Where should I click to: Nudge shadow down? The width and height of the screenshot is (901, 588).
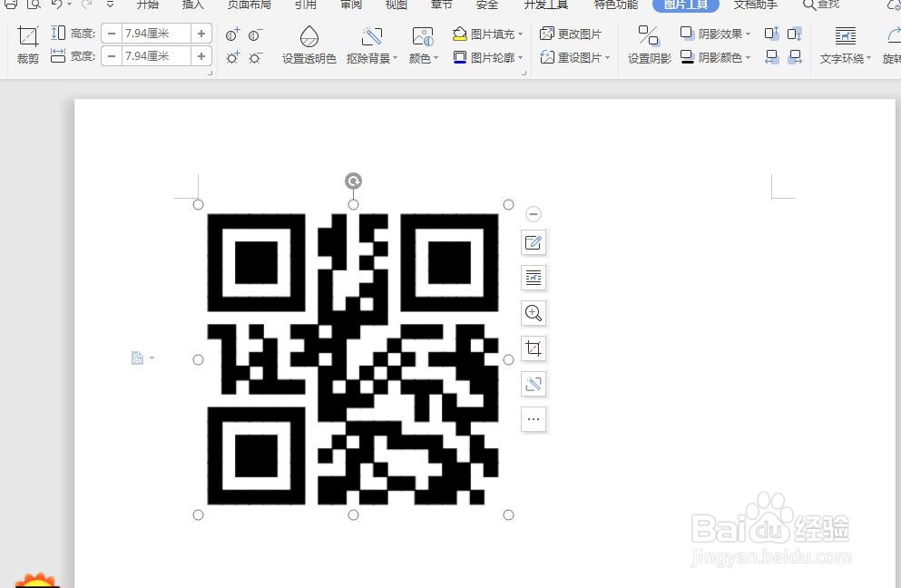click(795, 34)
